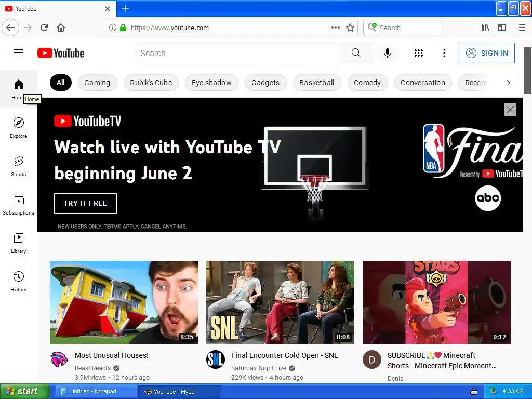
Task: Select the Comedy filter chip
Action: pyautogui.click(x=367, y=83)
